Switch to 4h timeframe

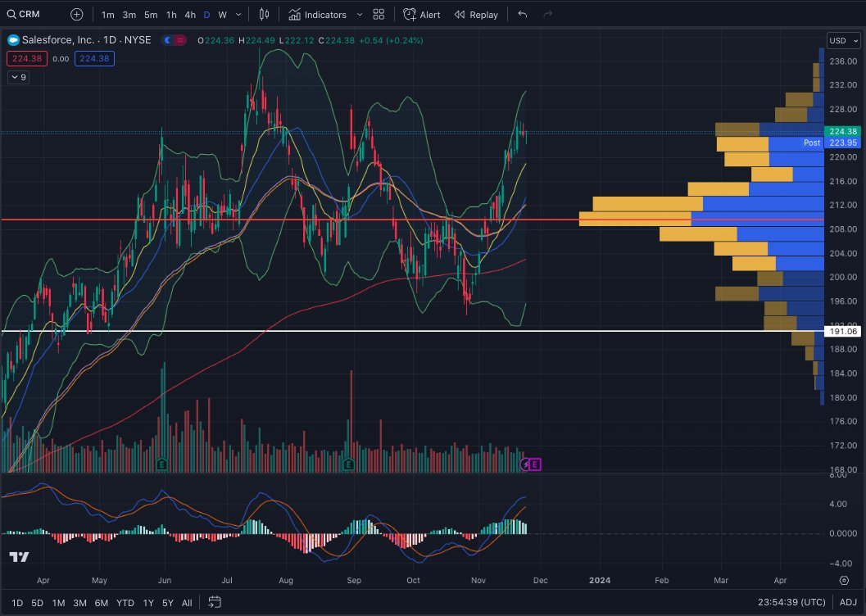[x=190, y=15]
